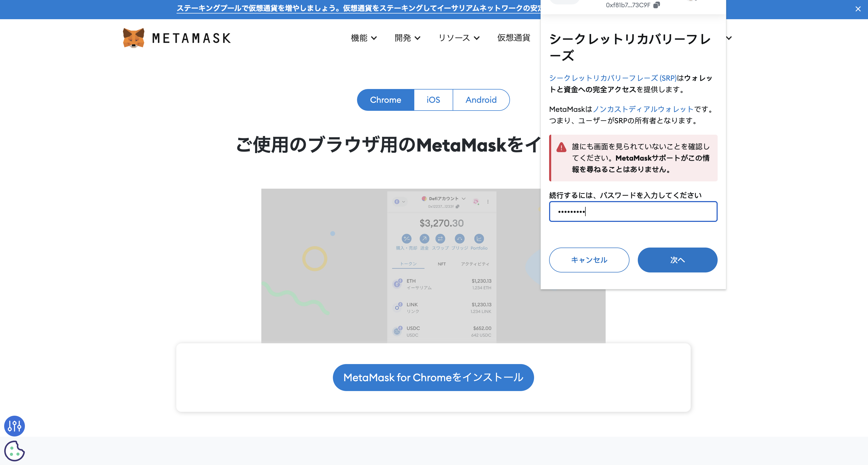
Task: Switch to the Android platform tab
Action: [x=481, y=100]
